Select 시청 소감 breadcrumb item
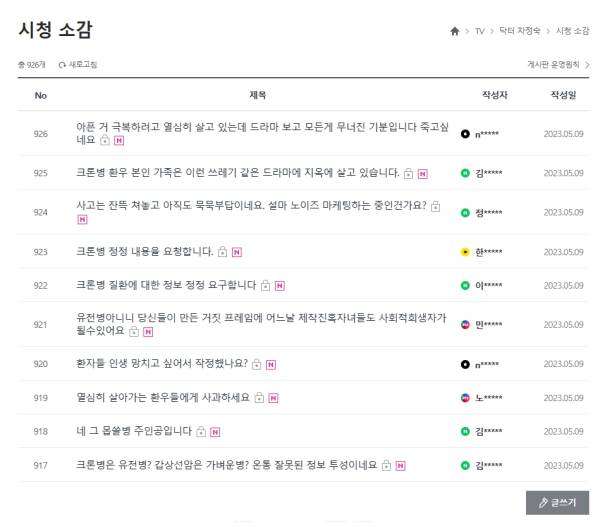600x523 pixels. click(572, 31)
